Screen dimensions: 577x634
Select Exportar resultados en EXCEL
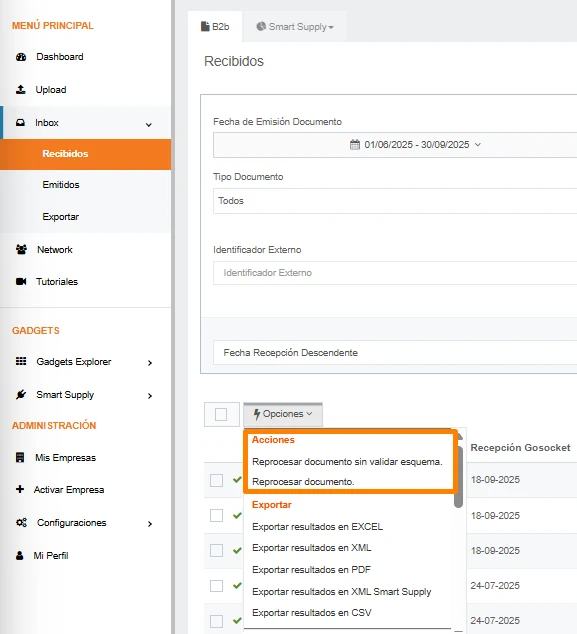(x=317, y=526)
